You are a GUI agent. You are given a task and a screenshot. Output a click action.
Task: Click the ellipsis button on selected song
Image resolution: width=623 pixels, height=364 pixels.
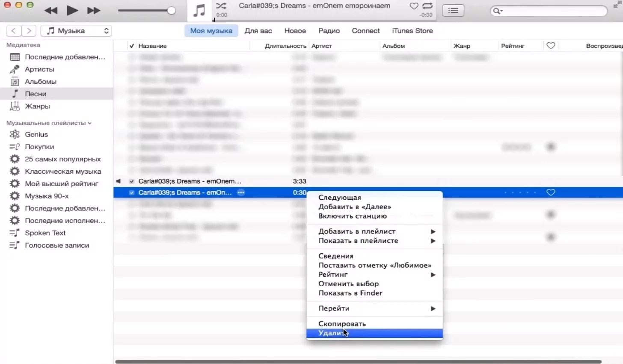241,193
